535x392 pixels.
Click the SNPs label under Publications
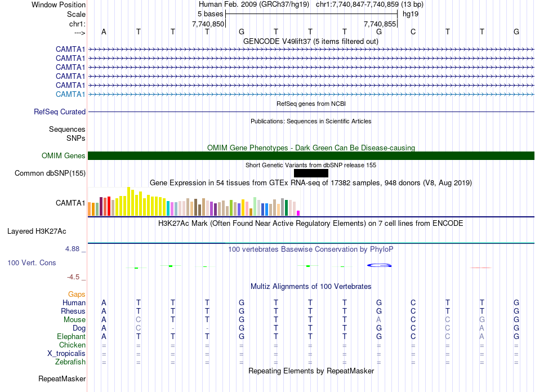coord(76,138)
